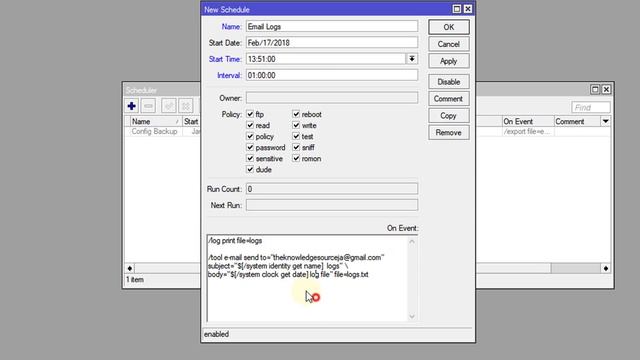The width and height of the screenshot is (640, 360).
Task: Click the Disable button
Action: [449, 82]
